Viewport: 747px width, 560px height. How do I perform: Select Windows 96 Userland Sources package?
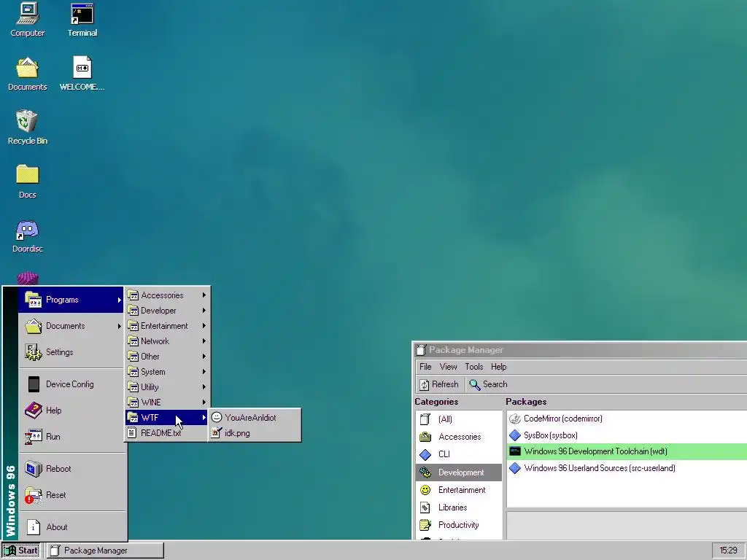click(x=627, y=468)
